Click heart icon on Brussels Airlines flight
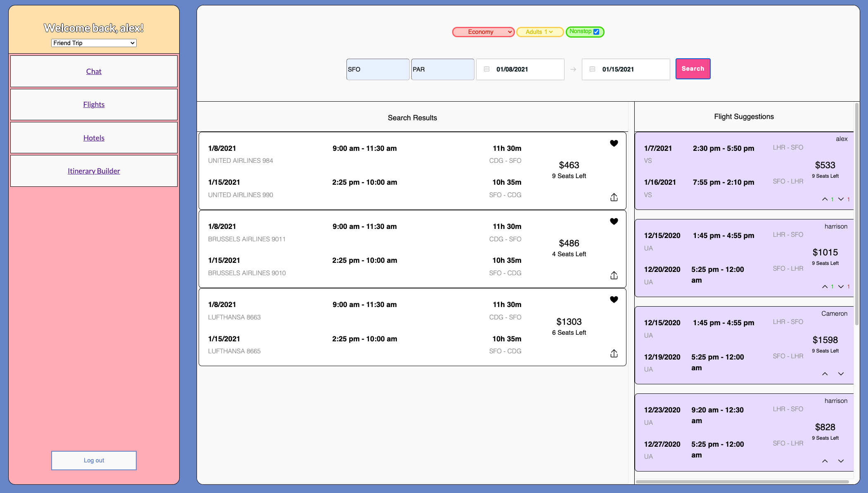Screen dimensions: 868x493 (x=614, y=221)
